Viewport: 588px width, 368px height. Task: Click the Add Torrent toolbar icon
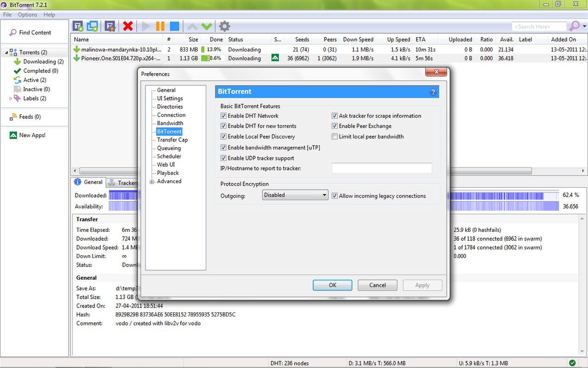click(78, 26)
